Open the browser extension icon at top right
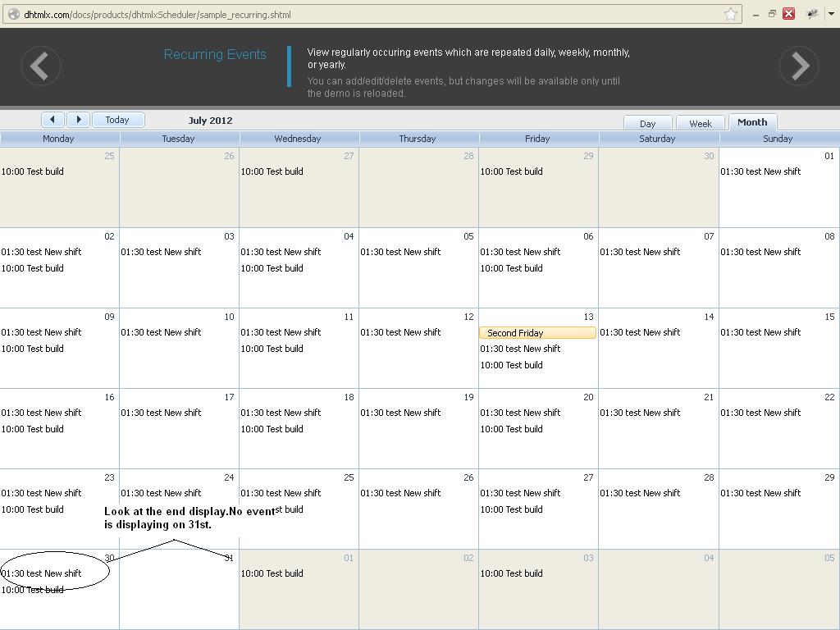This screenshot has height=630, width=840. 812,14
